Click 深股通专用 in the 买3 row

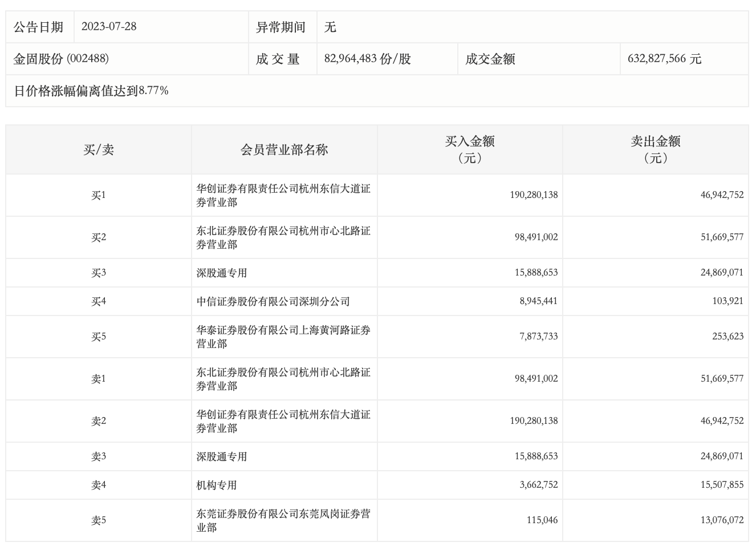pyautogui.click(x=222, y=273)
